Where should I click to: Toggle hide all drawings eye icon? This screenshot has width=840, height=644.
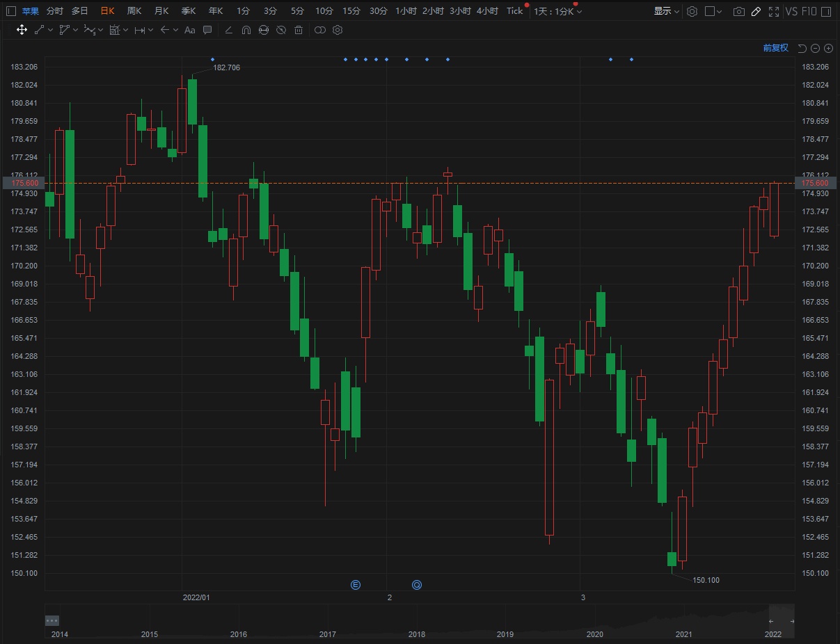coord(281,30)
